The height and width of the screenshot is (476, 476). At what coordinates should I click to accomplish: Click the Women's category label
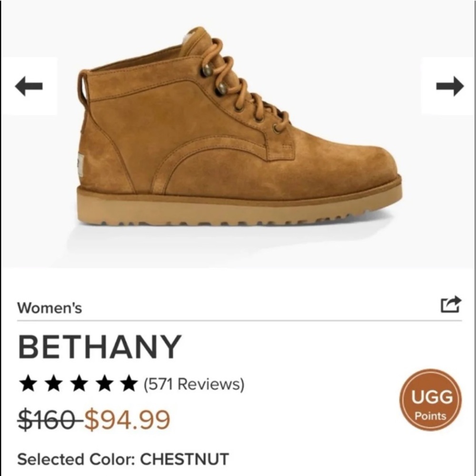(49, 307)
